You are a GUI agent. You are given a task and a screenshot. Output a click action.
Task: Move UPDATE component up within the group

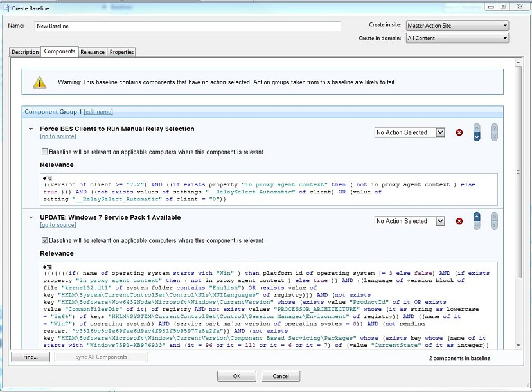point(476,217)
